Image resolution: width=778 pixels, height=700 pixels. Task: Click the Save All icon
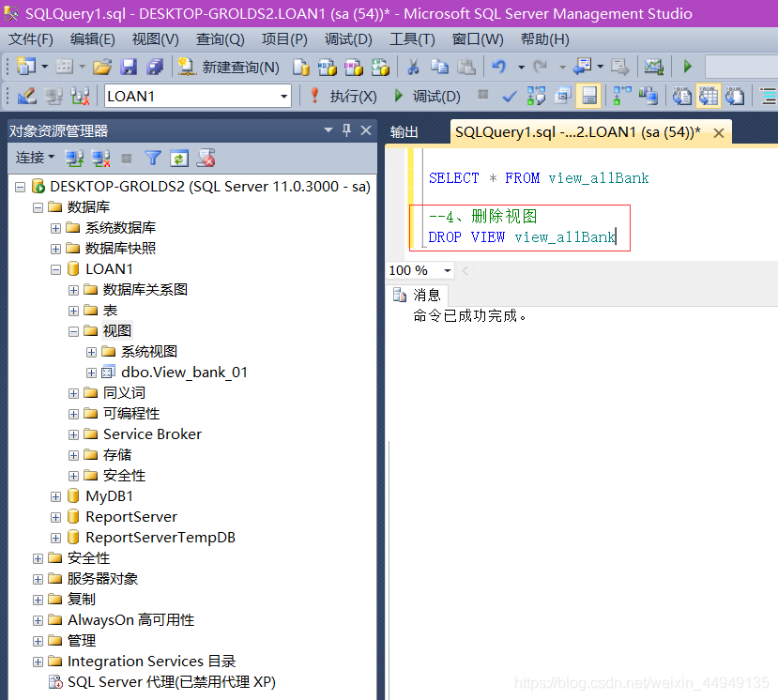tap(155, 67)
